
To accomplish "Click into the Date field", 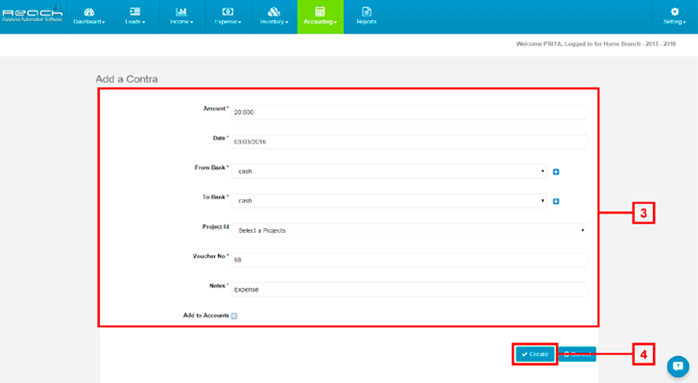I will (x=409, y=142).
